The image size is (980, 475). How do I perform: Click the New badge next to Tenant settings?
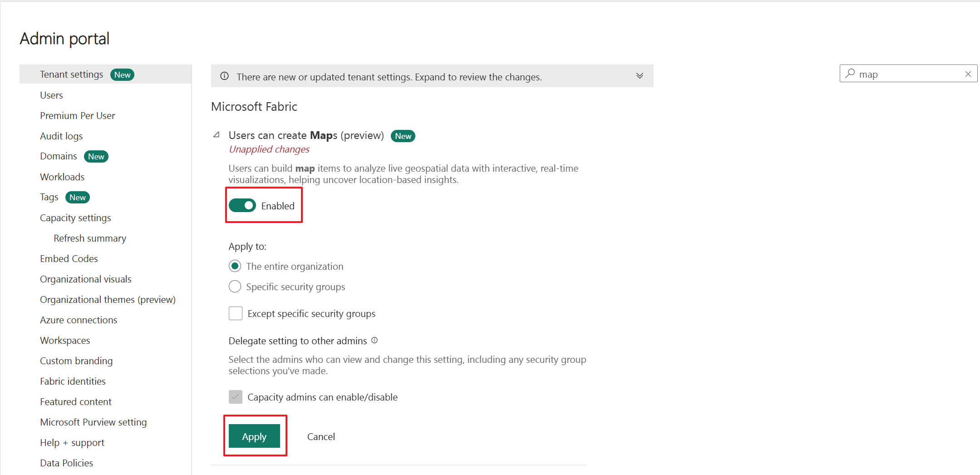(123, 74)
